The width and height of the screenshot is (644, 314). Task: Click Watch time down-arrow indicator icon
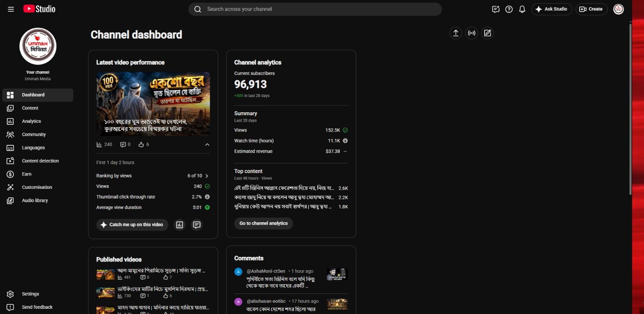(x=345, y=140)
